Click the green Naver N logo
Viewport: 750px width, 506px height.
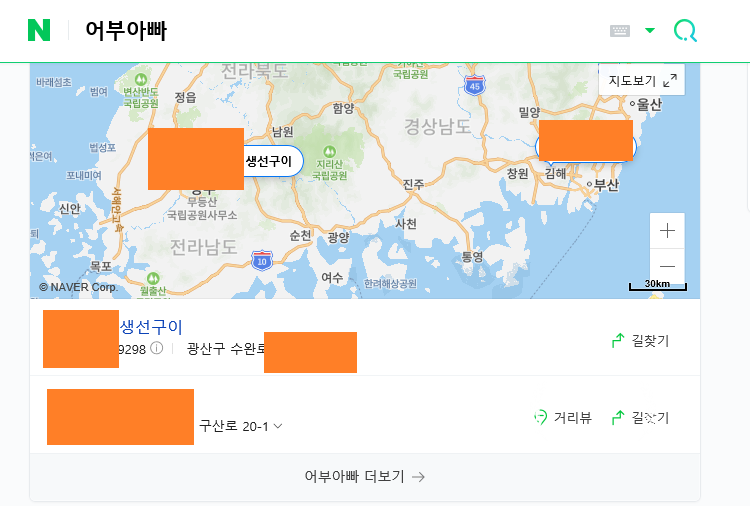(39, 30)
